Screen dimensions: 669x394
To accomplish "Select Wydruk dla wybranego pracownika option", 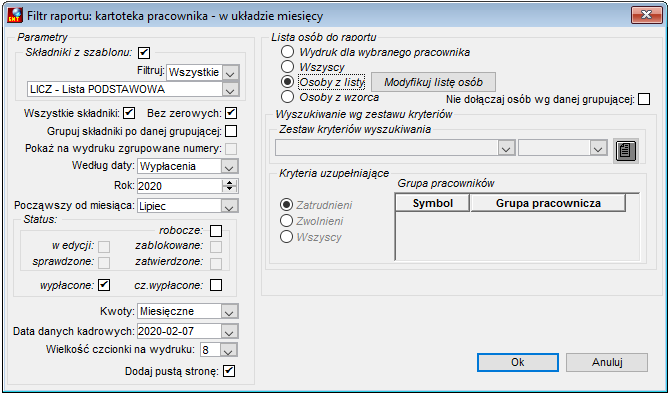I will coord(287,52).
